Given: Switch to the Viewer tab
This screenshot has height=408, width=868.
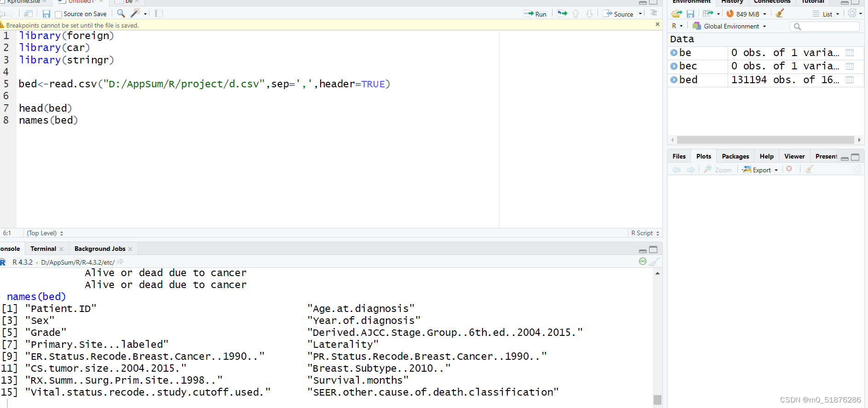Looking at the screenshot, I should click(x=794, y=157).
